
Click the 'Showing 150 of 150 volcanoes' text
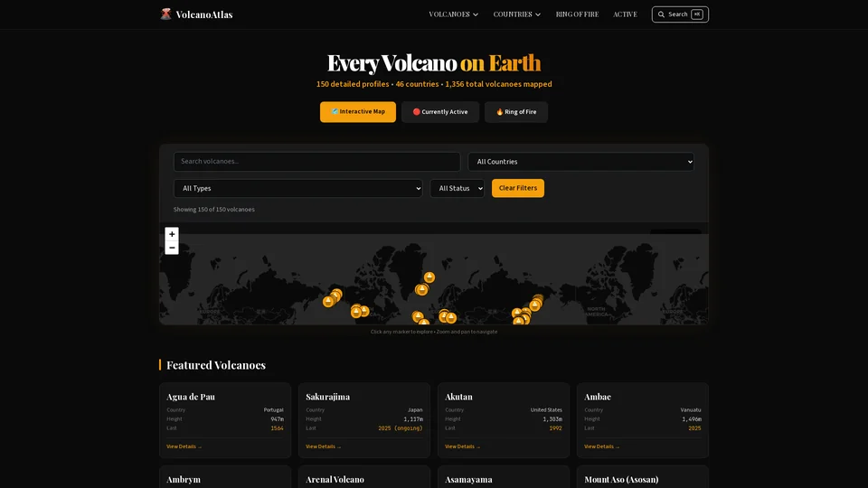point(213,210)
